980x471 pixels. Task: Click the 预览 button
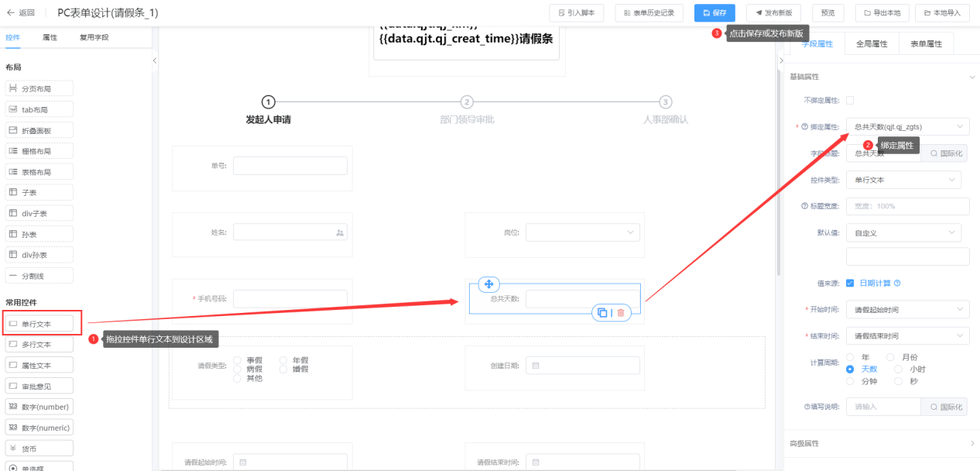[828, 12]
